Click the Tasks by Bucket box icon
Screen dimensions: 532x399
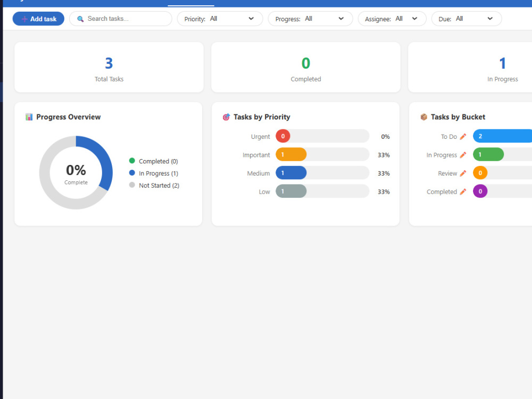[424, 117]
